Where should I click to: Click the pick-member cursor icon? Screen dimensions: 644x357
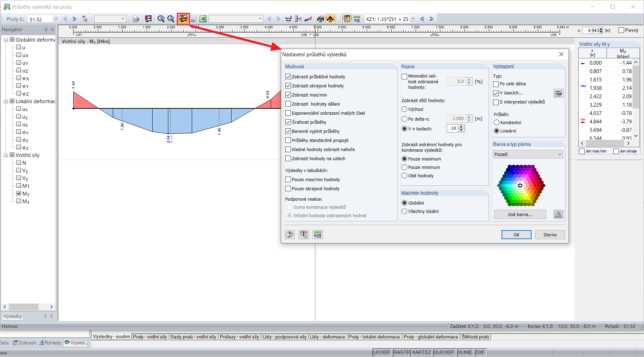[85, 19]
